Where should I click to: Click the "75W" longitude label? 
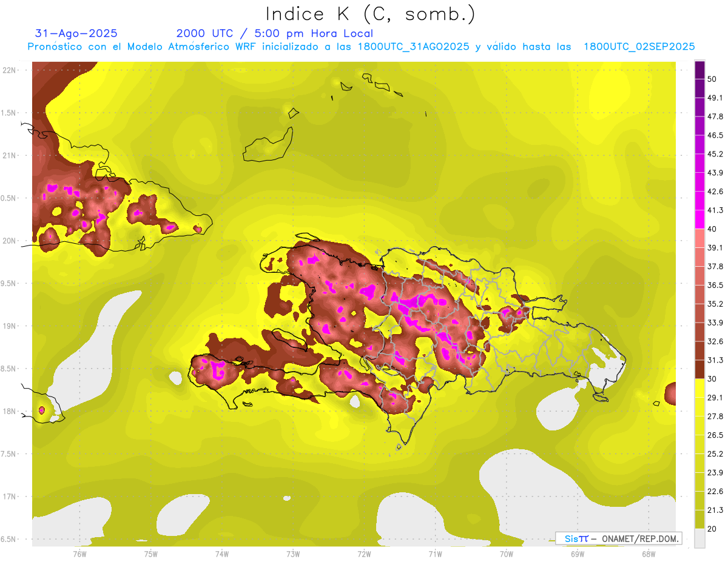coord(151,554)
